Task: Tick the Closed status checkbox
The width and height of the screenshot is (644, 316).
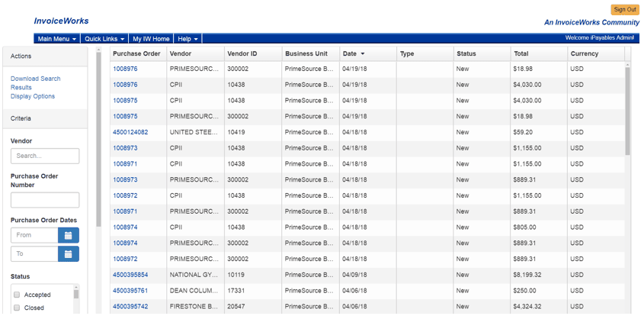Action: pyautogui.click(x=17, y=308)
